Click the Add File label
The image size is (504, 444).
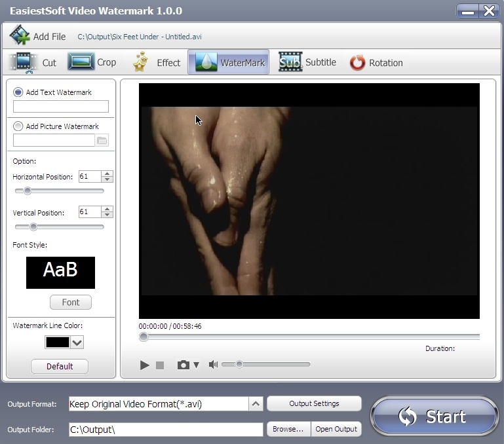[50, 37]
